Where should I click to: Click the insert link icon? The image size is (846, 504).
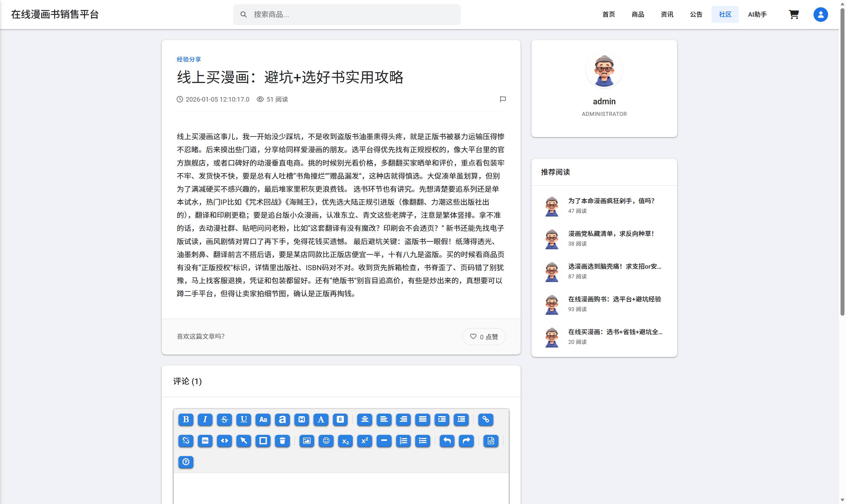point(485,419)
